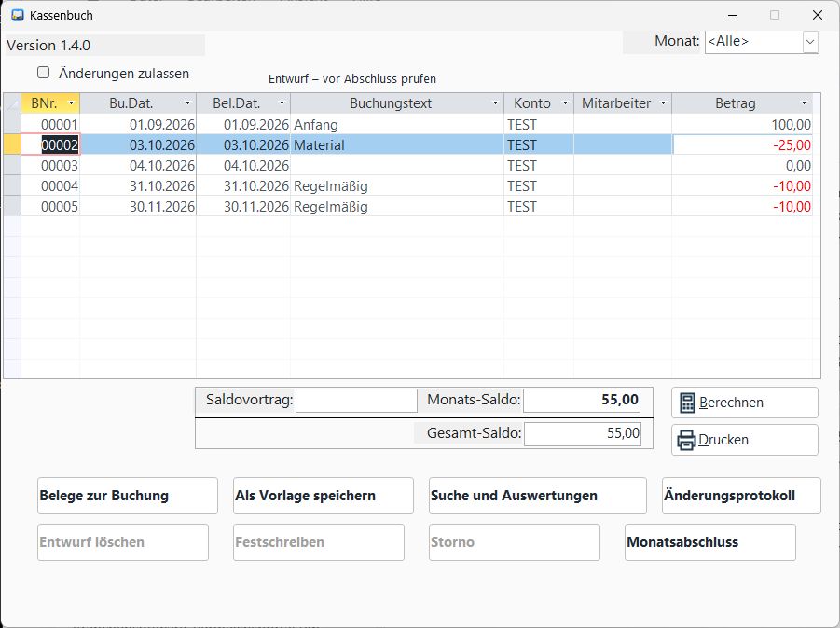Click the calculator icon on Berechnen
The image size is (840, 628).
(x=687, y=403)
